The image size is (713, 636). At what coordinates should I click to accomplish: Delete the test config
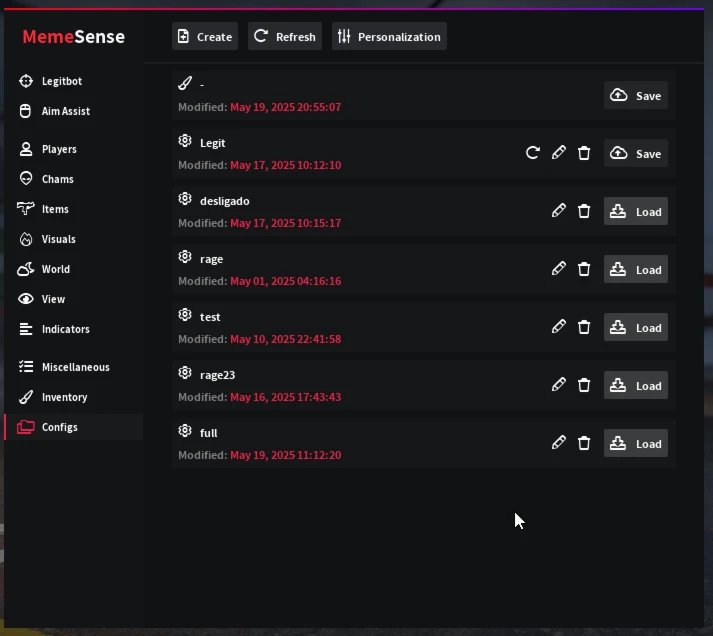[584, 327]
